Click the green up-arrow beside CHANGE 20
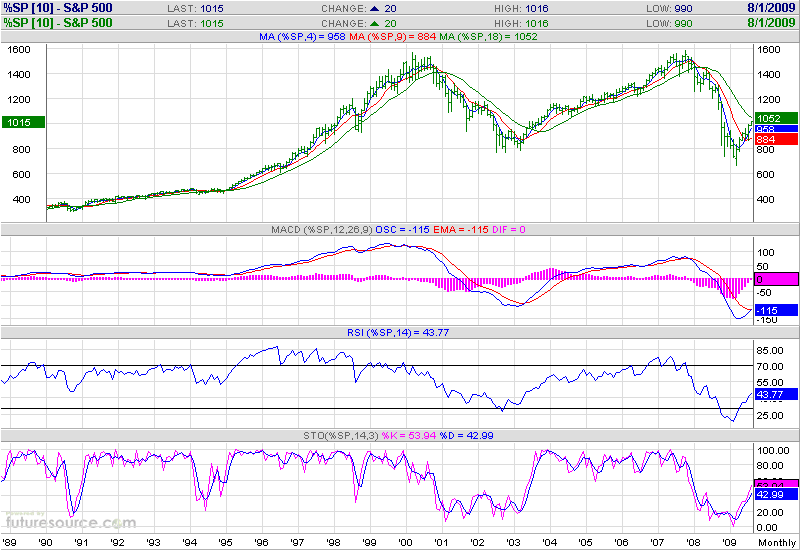This screenshot has height=550, width=800. (375, 23)
